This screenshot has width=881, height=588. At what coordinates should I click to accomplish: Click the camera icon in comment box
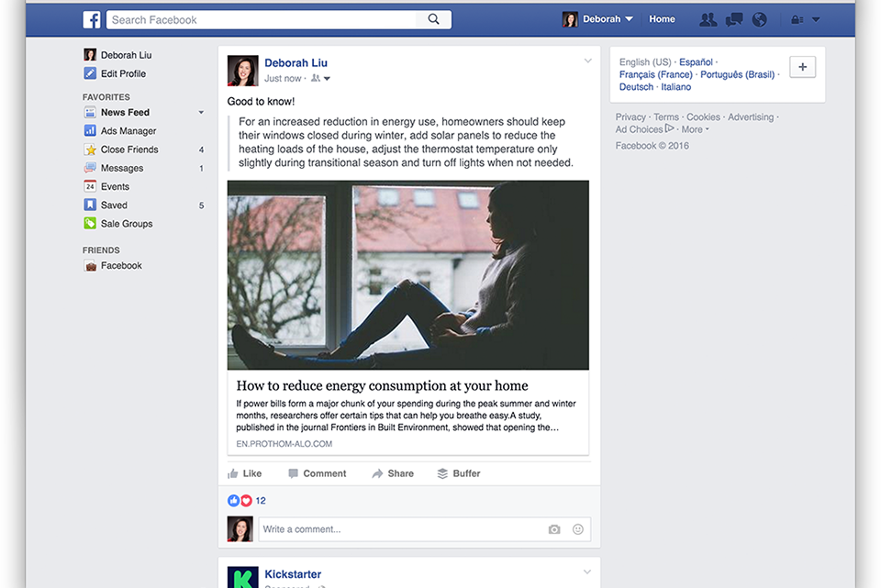click(554, 529)
